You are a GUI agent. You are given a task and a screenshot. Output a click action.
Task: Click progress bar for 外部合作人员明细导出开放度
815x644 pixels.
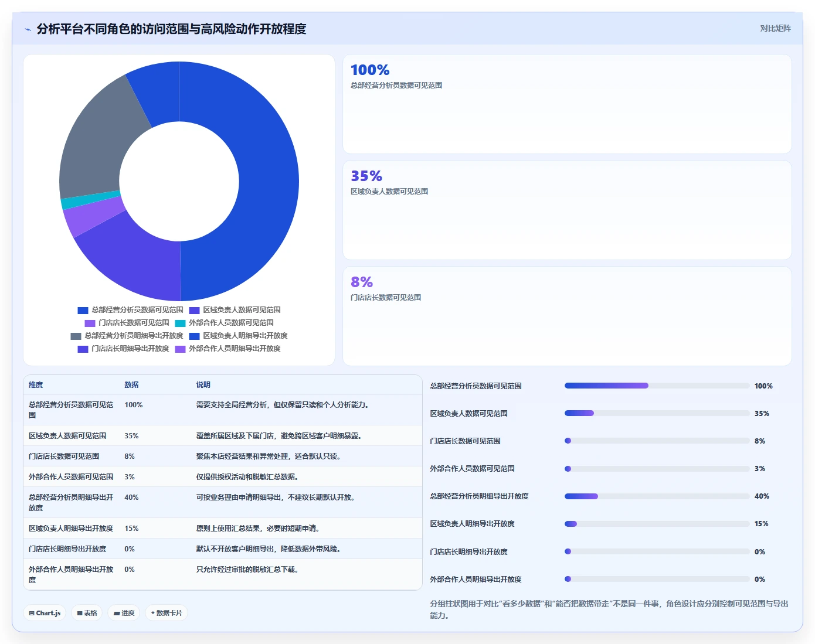pos(657,579)
